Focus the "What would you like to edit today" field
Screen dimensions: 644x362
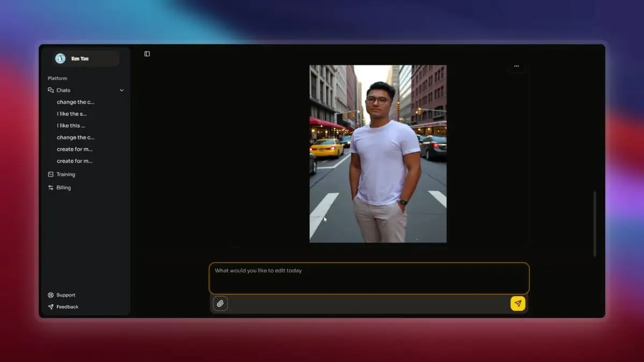tap(369, 278)
